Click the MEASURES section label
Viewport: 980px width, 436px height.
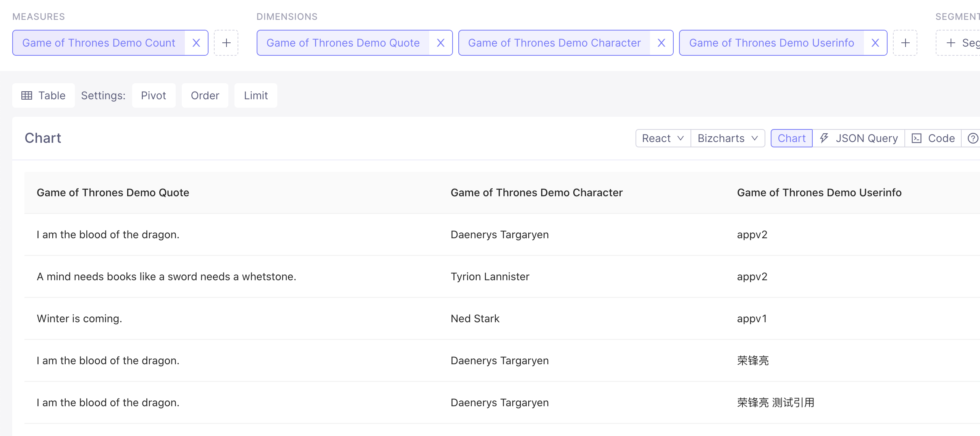pos(39,17)
